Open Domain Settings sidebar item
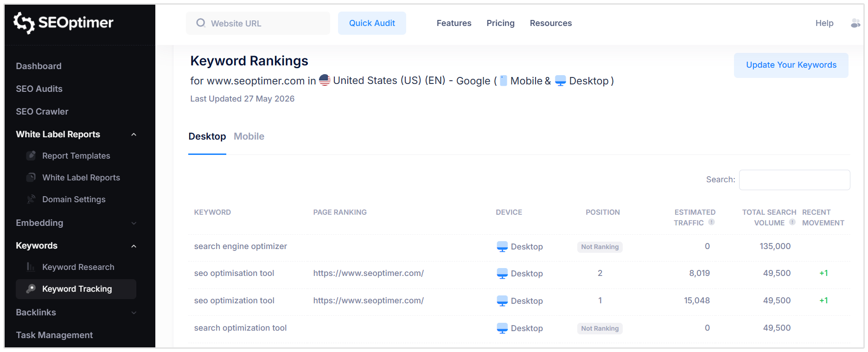This screenshot has height=352, width=868. coord(74,199)
